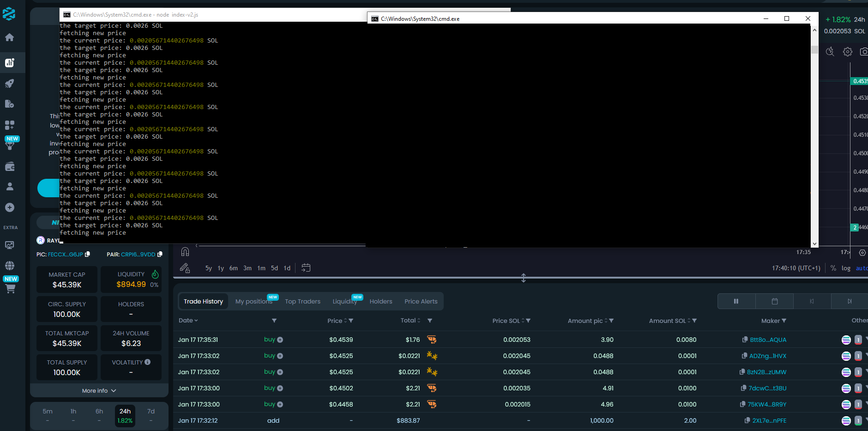Select the 5m change period
868x431 pixels.
(x=48, y=415)
